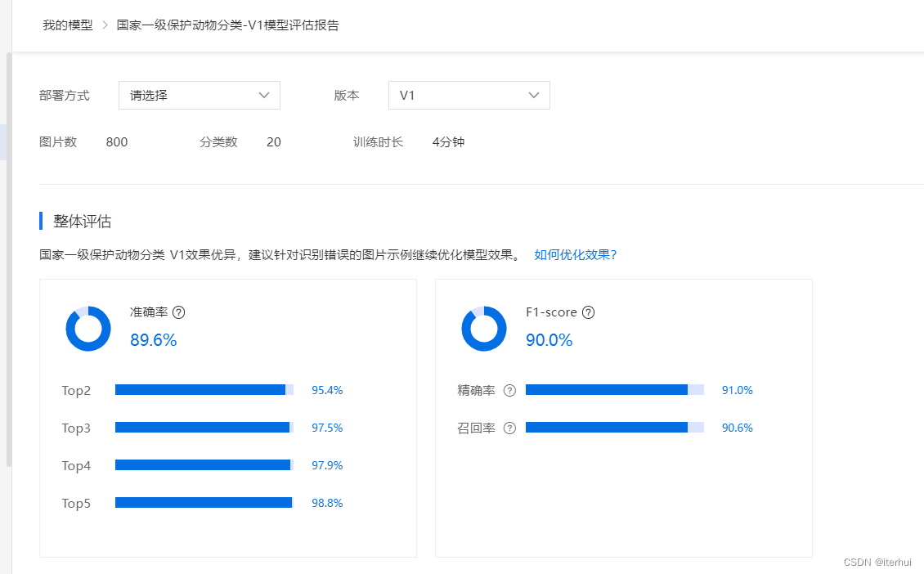
Task: Click the Top2 label
Action: pos(76,391)
